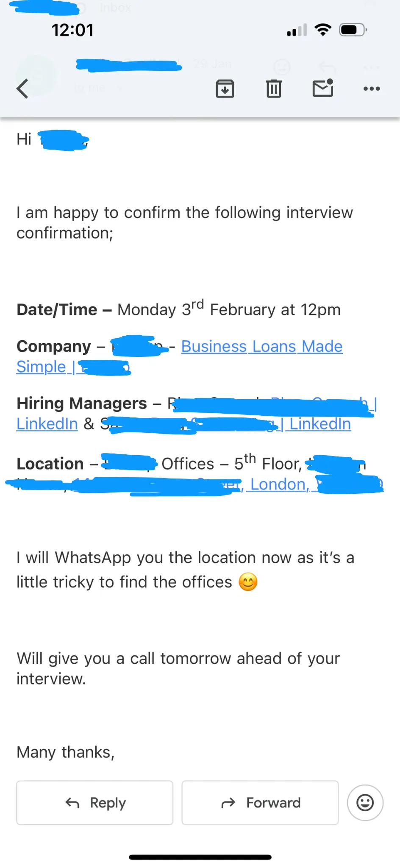Open the "Business Loans Made" company link

[x=261, y=346]
